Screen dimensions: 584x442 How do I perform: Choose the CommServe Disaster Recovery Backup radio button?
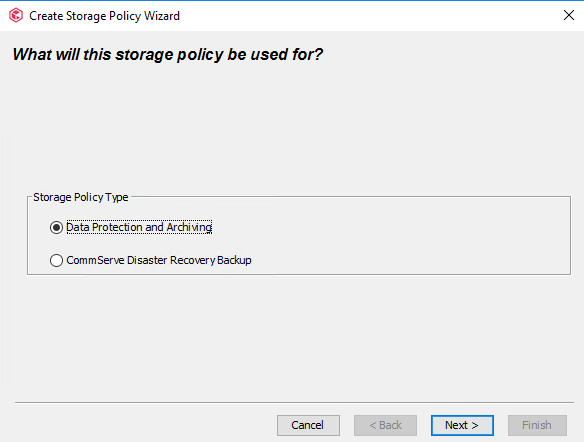[56, 260]
